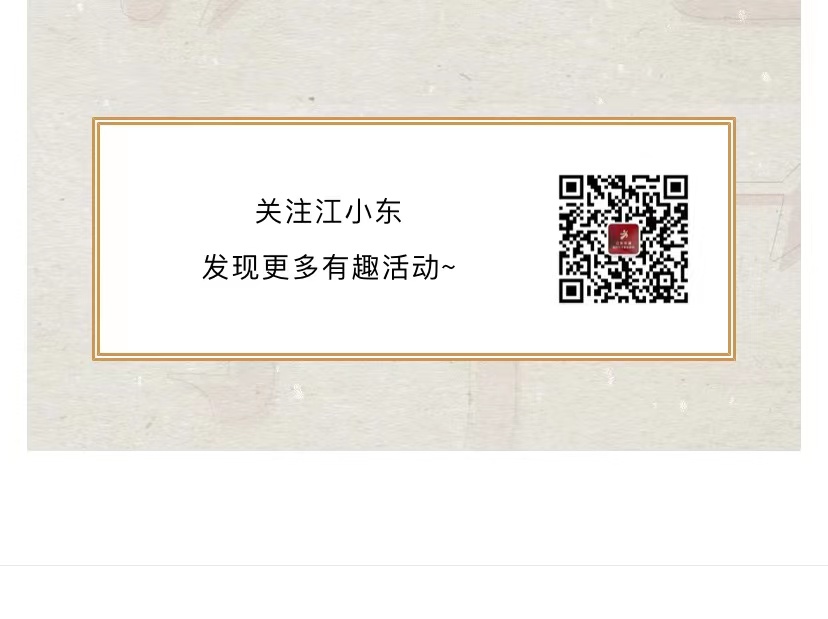Viewport: 828px width, 619px height.
Task: Click the beige paper background below the banner
Action: tap(414, 406)
